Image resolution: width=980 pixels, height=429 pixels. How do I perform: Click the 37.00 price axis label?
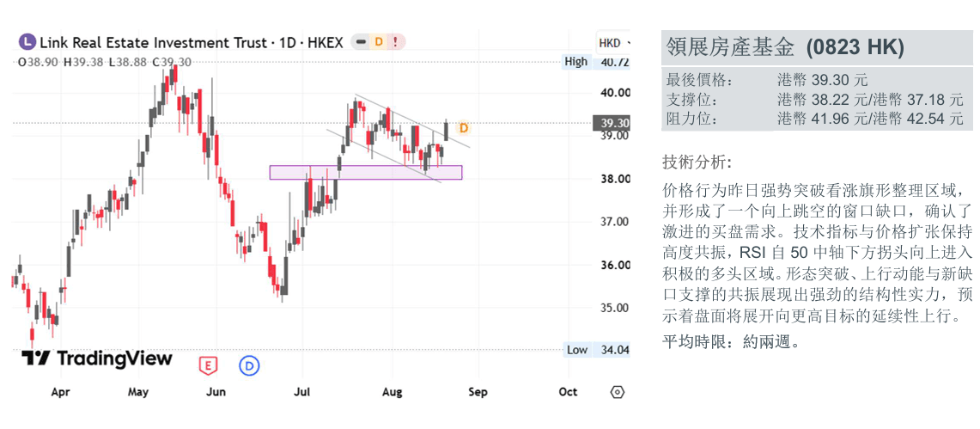click(615, 222)
